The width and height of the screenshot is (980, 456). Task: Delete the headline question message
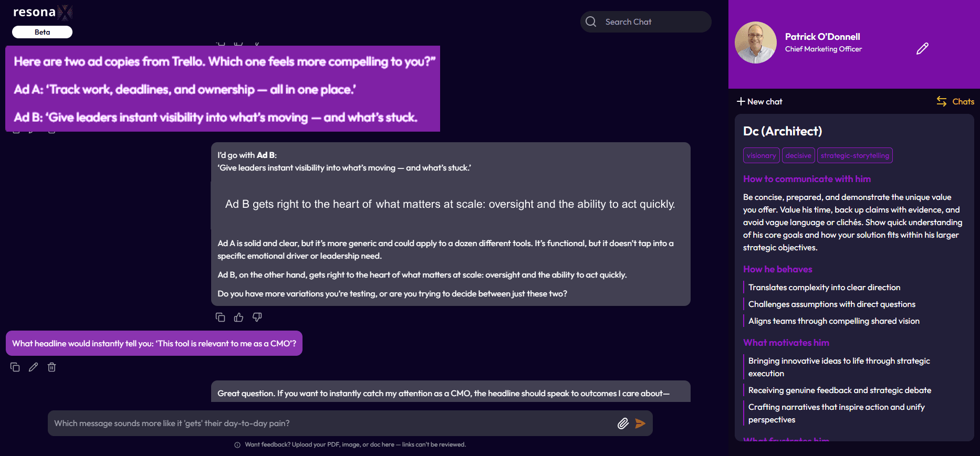coord(51,367)
